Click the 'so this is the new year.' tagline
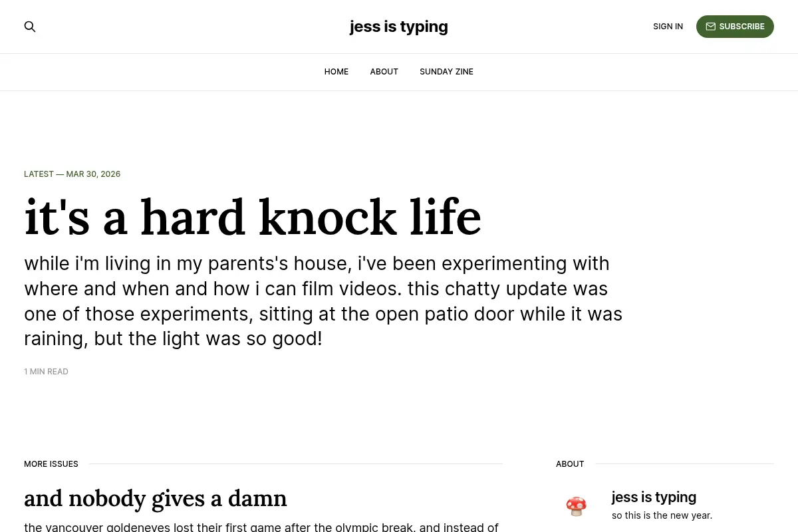 click(x=662, y=515)
